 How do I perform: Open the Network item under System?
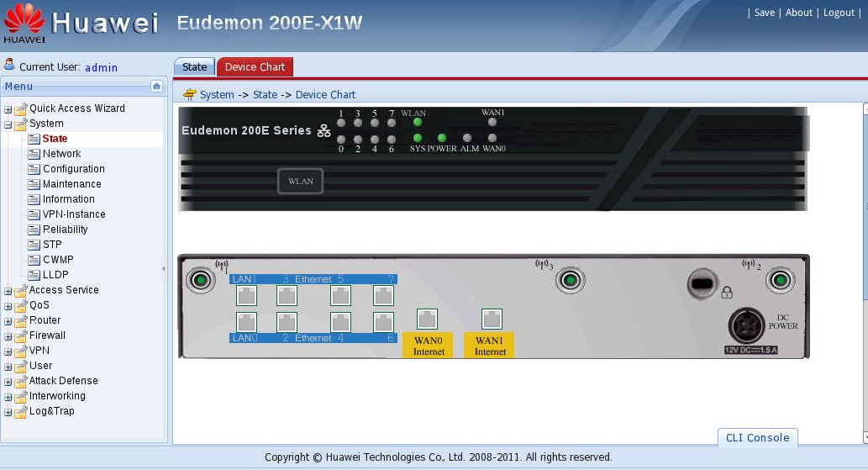(62, 154)
